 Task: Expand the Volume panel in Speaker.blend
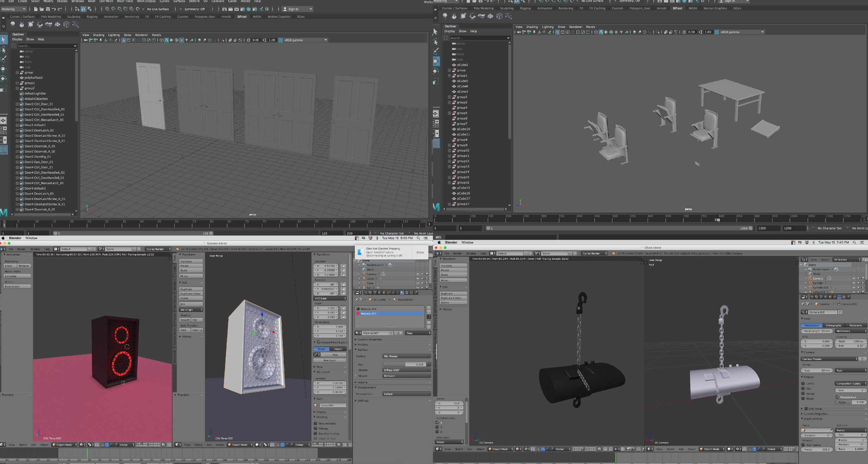(363, 382)
